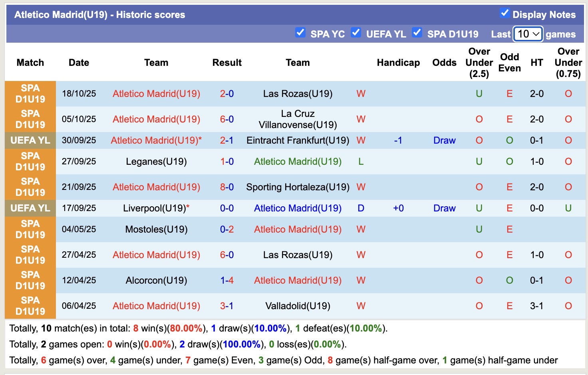Uncheck the UEFA YL filter checkbox
588x375 pixels.
(356, 32)
